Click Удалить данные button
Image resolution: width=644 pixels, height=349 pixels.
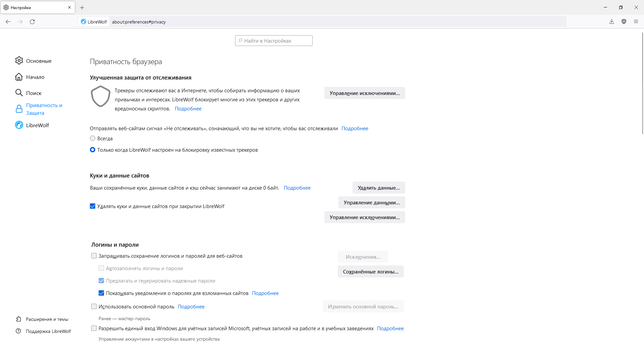(x=379, y=188)
